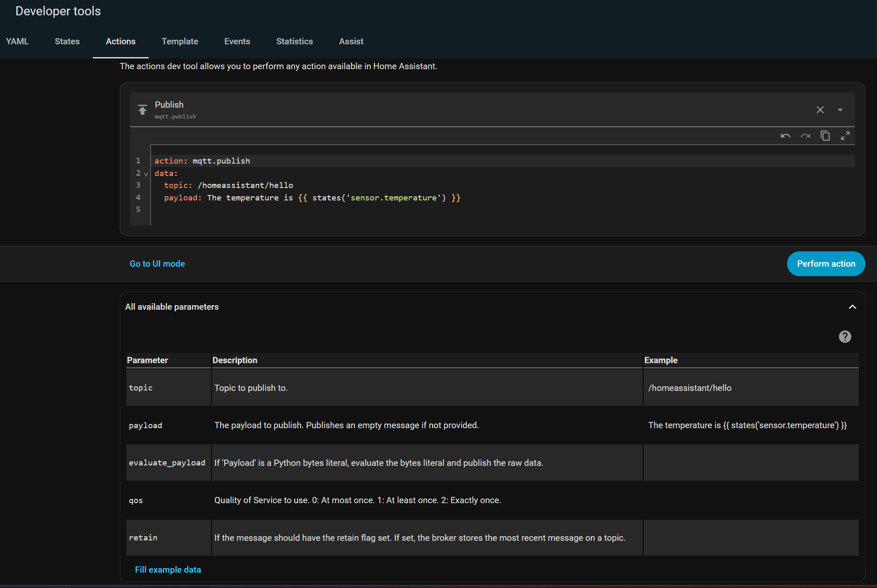
Task: Copy YAML editor content to clipboard
Action: [x=825, y=136]
